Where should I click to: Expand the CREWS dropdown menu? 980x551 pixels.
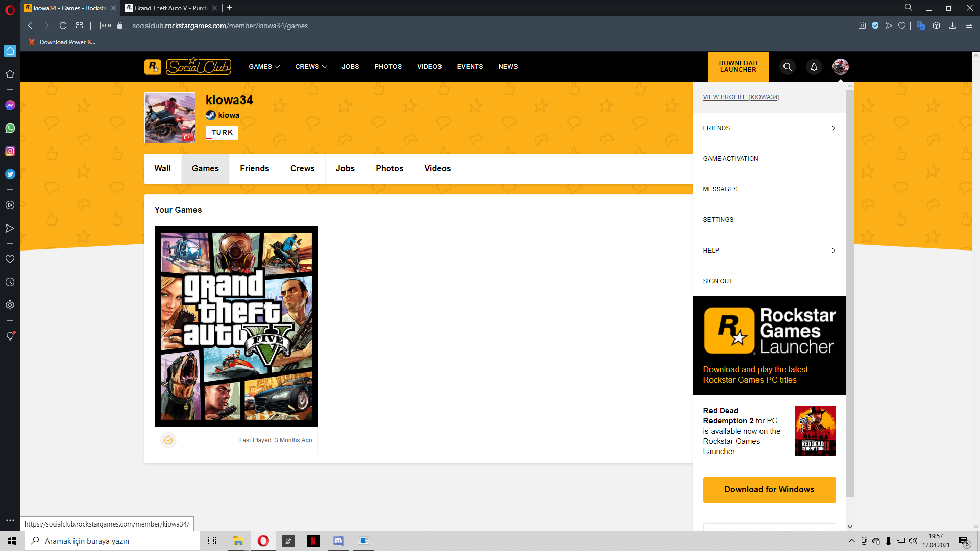311,67
